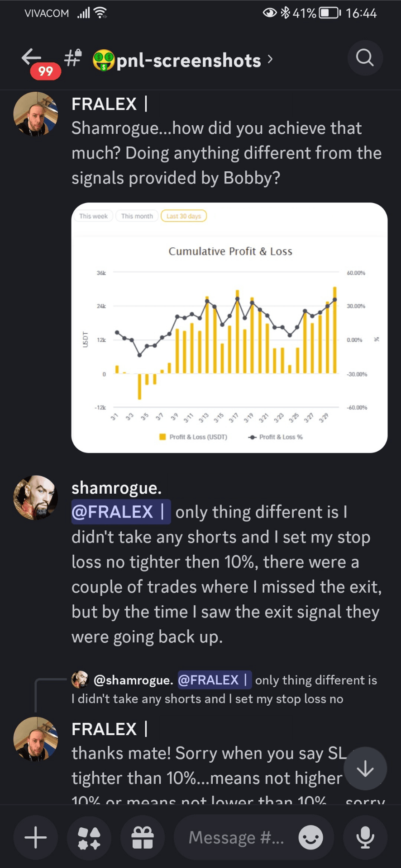Open shamrogue's profile avatar

36,497
